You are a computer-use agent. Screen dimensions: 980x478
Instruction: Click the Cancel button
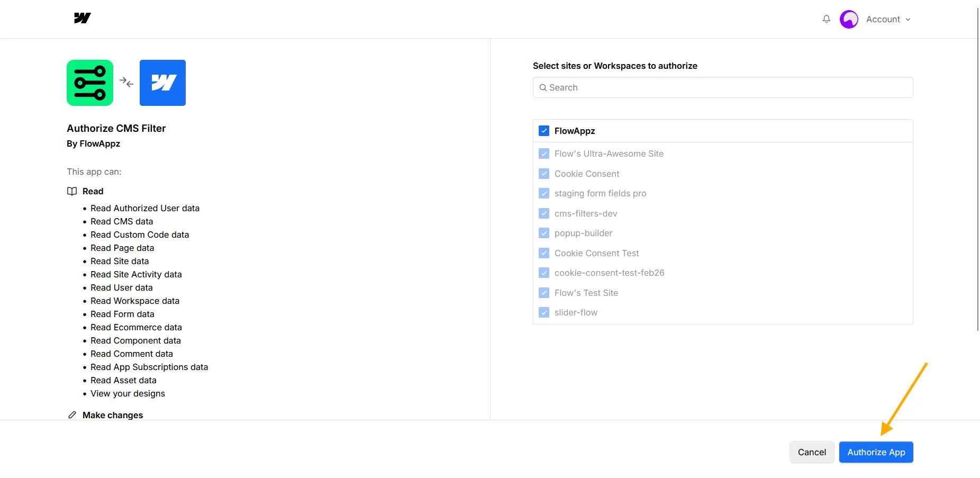[812, 452]
